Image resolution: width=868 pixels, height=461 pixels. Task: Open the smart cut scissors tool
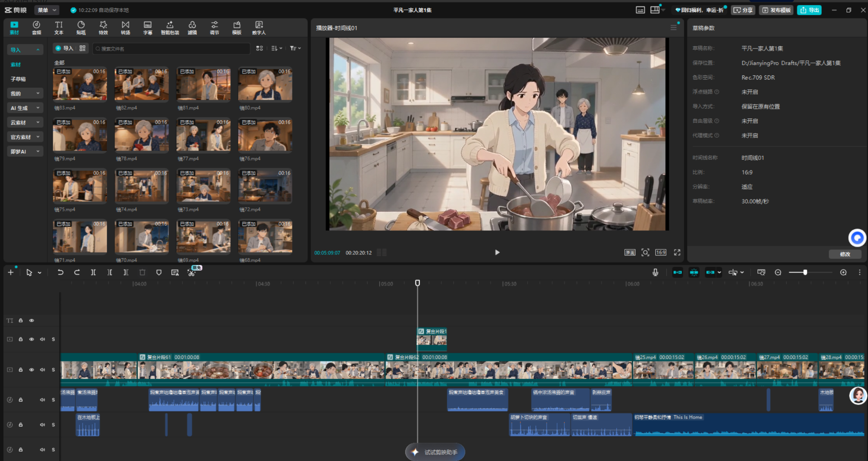191,273
